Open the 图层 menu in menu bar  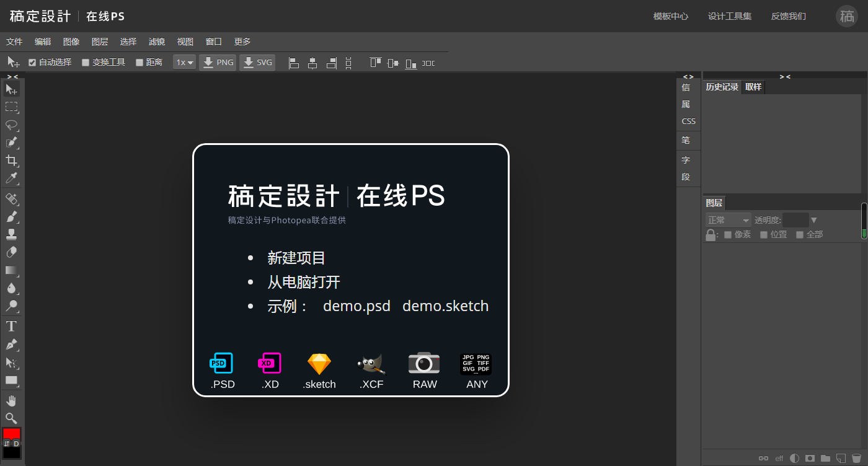100,42
